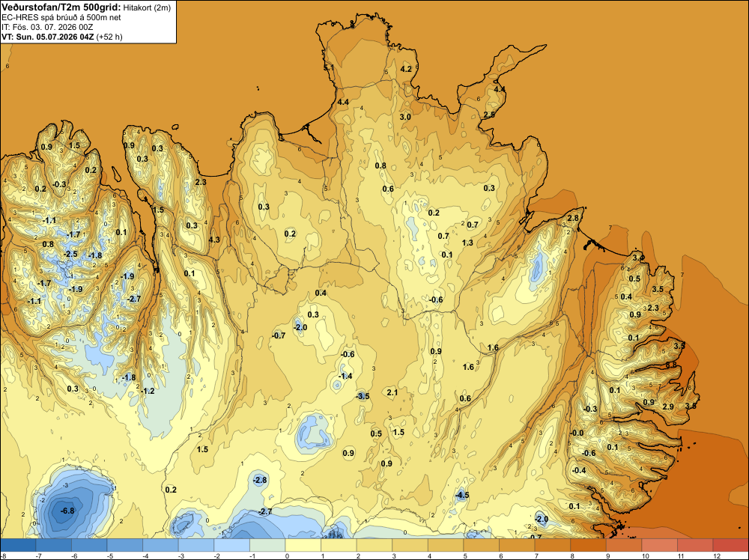Click the -3.5 temperature marker
749x560 pixels.
click(x=363, y=396)
